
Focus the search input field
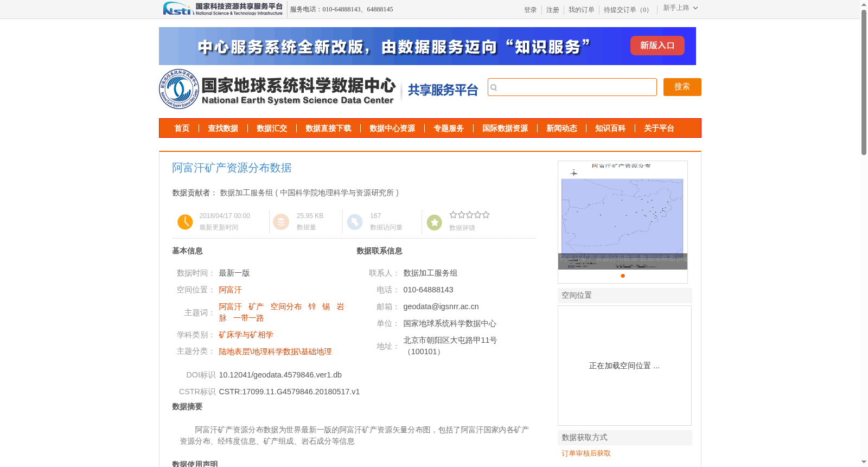(x=572, y=87)
